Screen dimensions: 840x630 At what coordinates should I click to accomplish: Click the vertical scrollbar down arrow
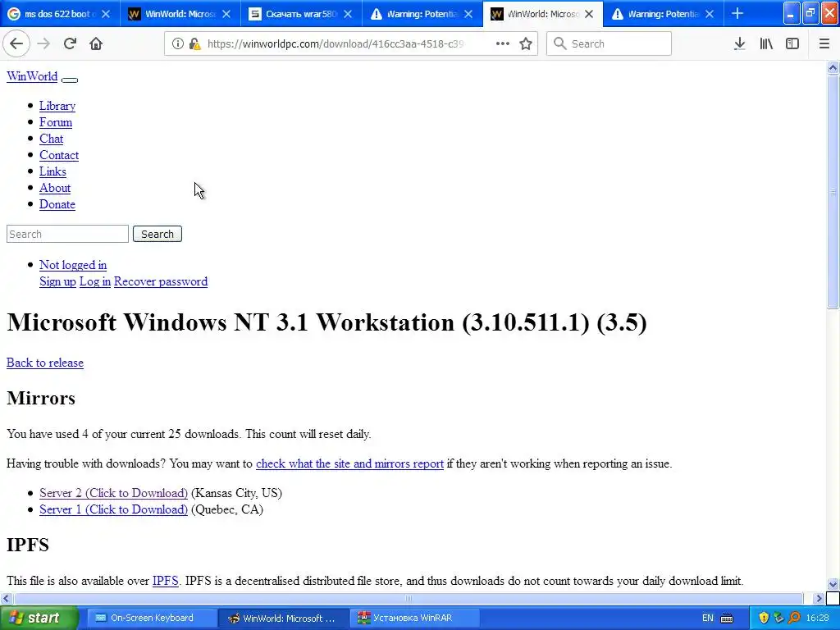click(x=833, y=584)
